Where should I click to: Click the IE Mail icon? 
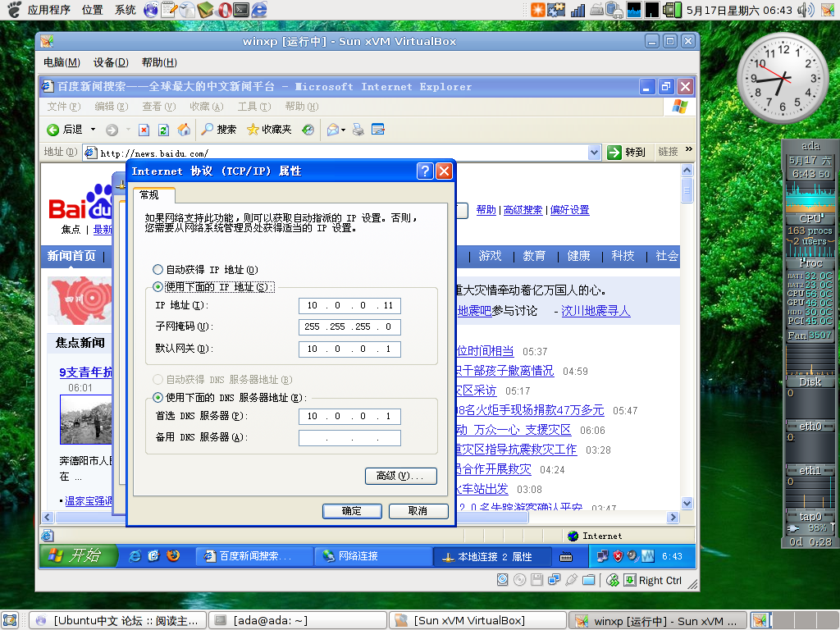pyautogui.click(x=333, y=130)
